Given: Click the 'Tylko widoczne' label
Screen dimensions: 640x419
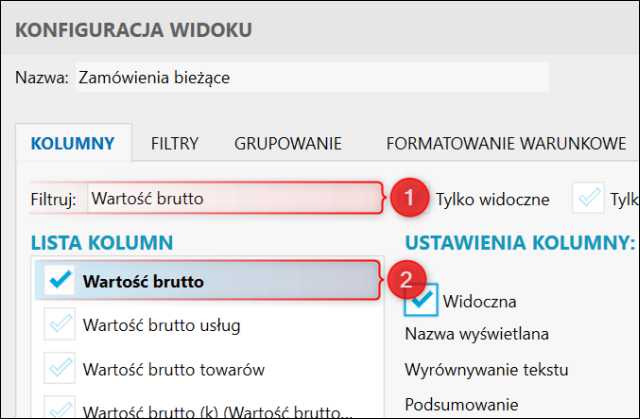Looking at the screenshot, I should click(492, 199).
